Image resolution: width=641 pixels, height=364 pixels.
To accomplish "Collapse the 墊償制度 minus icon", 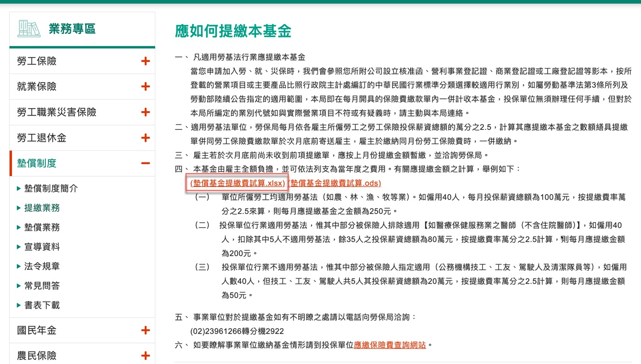I will tap(146, 163).
